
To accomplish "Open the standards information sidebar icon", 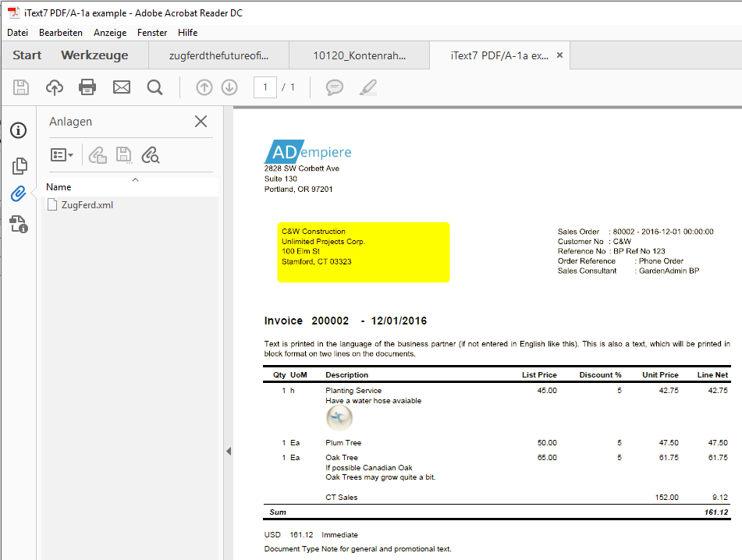I will coord(19,130).
